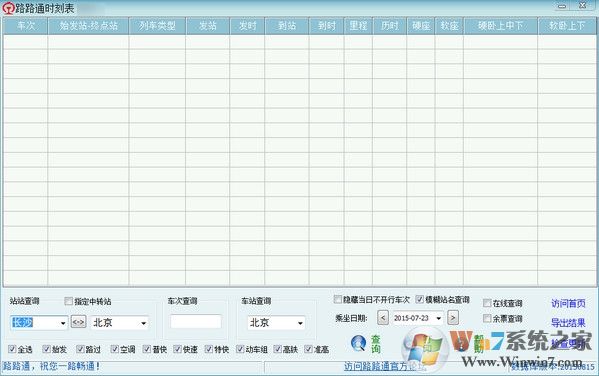The height and width of the screenshot is (376, 599).
Task: Click the magnifier query icon
Action: [358, 343]
